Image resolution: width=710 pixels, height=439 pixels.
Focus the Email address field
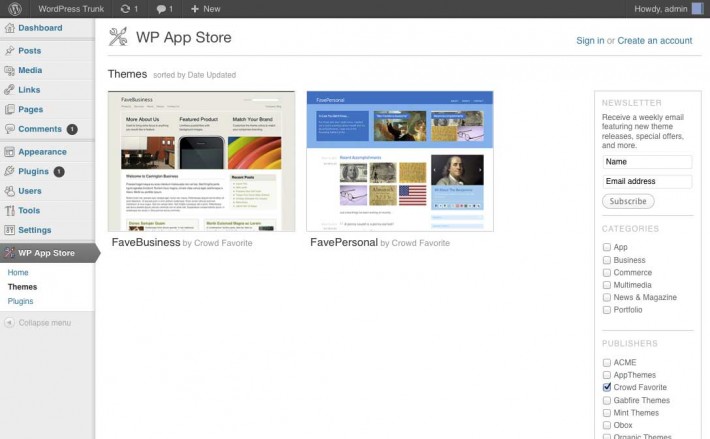point(648,181)
